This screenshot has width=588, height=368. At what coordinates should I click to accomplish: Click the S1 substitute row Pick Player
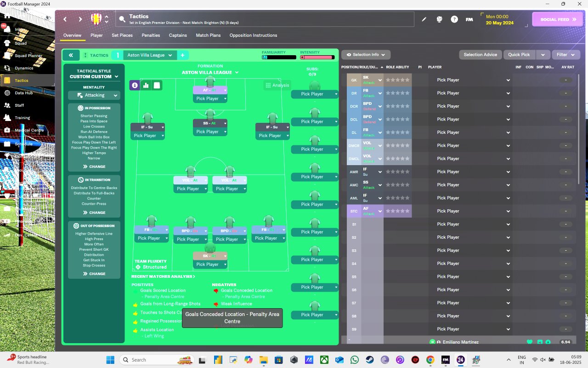473,224
